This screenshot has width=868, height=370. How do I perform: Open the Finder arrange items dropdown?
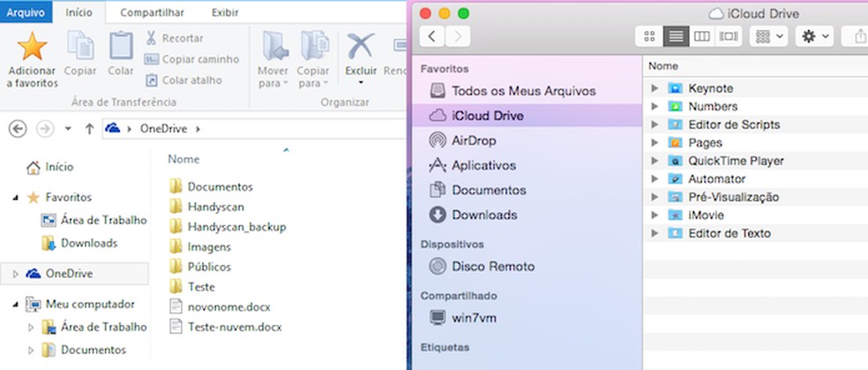click(769, 36)
